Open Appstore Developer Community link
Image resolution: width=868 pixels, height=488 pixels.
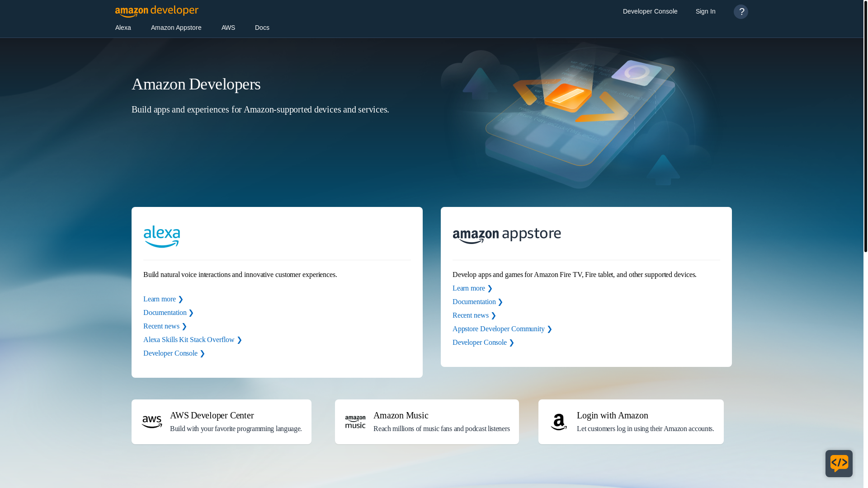[x=502, y=329]
